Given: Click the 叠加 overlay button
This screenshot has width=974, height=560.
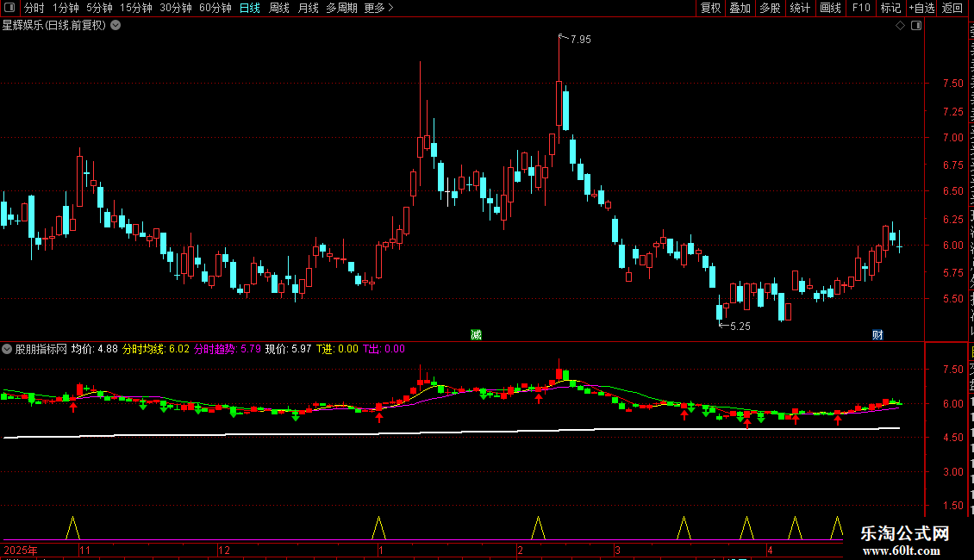Looking at the screenshot, I should click(x=740, y=8).
